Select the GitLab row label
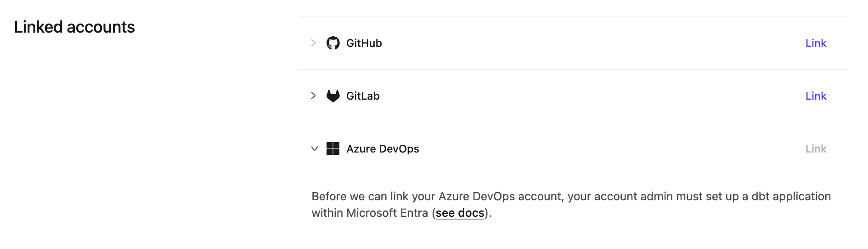Image resolution: width=868 pixels, height=249 pixels. (363, 96)
